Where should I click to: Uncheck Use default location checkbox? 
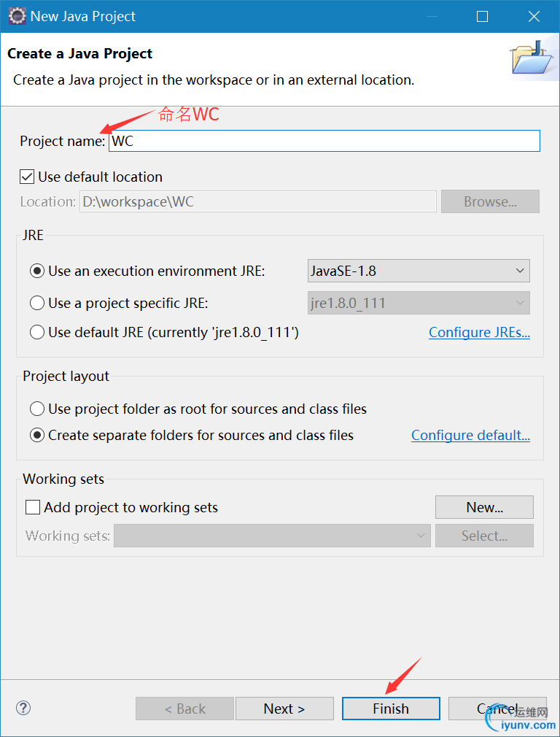[27, 177]
